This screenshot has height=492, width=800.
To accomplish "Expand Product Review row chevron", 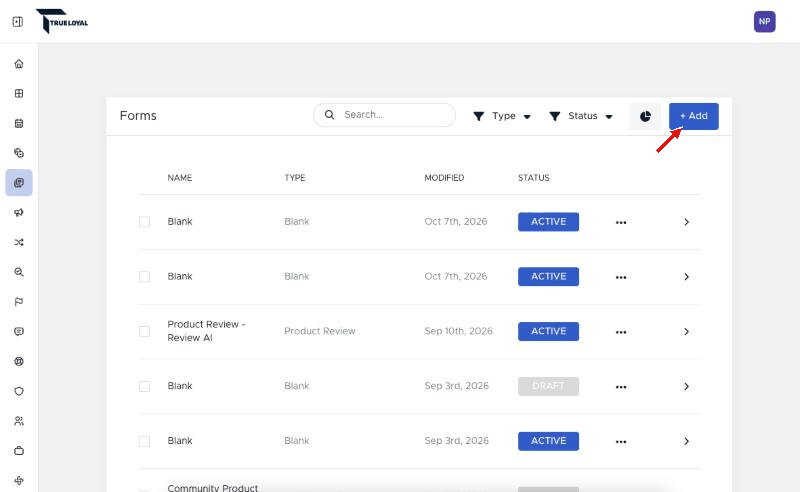I will click(x=686, y=332).
